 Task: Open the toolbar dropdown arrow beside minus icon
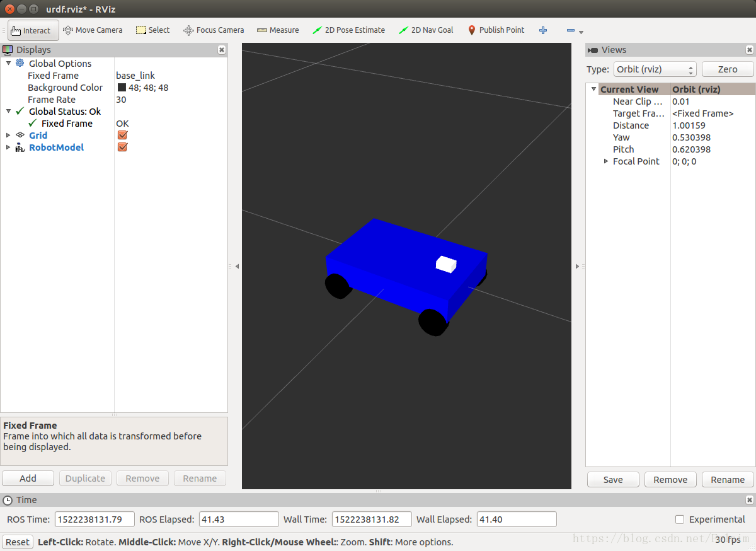(581, 32)
